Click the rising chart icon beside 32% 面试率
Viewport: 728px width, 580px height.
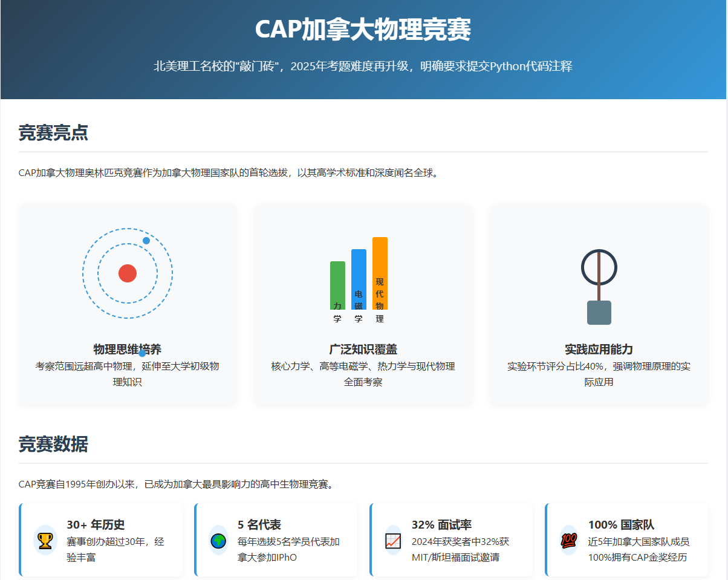[393, 540]
